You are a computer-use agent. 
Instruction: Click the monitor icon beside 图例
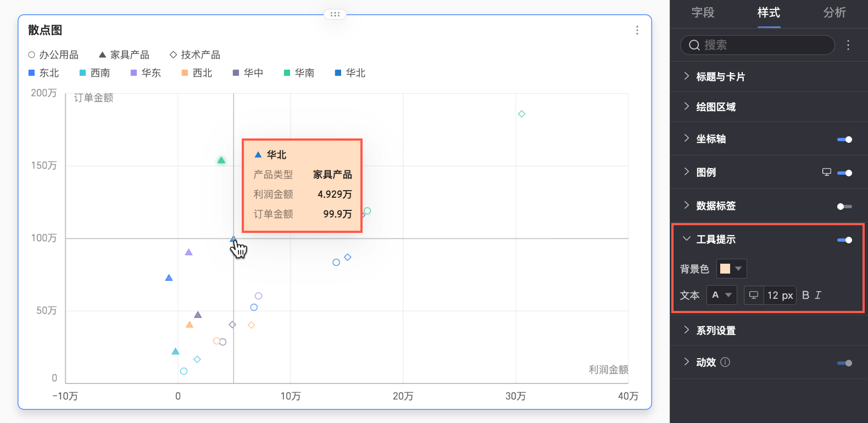coord(827,172)
